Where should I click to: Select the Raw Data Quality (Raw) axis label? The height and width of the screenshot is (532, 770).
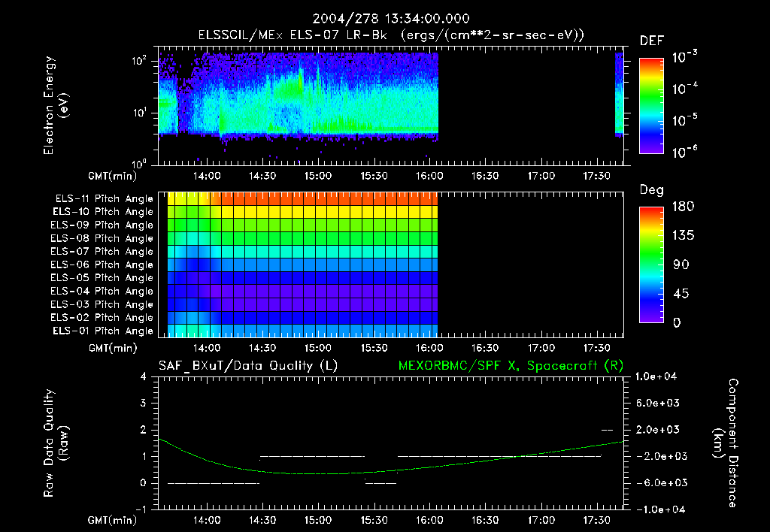(x=56, y=443)
